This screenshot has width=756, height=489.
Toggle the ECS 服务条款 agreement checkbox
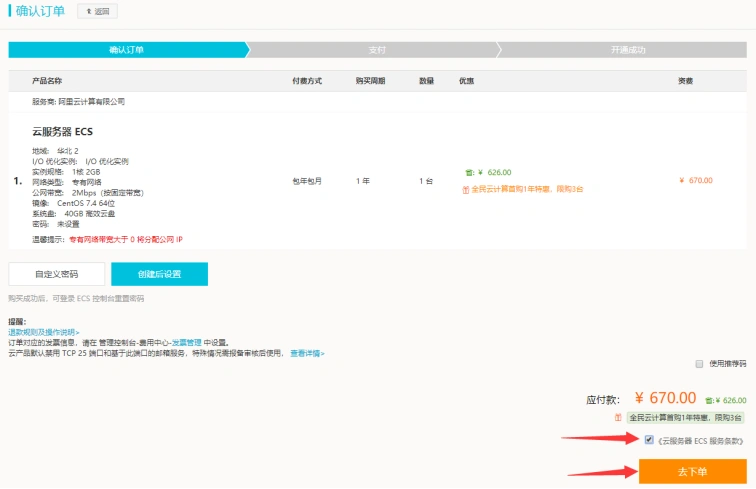[x=650, y=439]
